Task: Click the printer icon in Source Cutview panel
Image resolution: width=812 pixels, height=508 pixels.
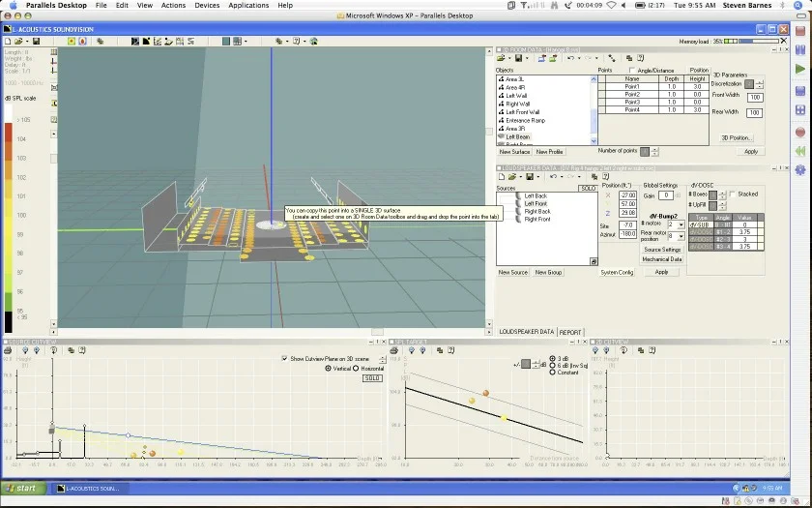Action: (8, 350)
